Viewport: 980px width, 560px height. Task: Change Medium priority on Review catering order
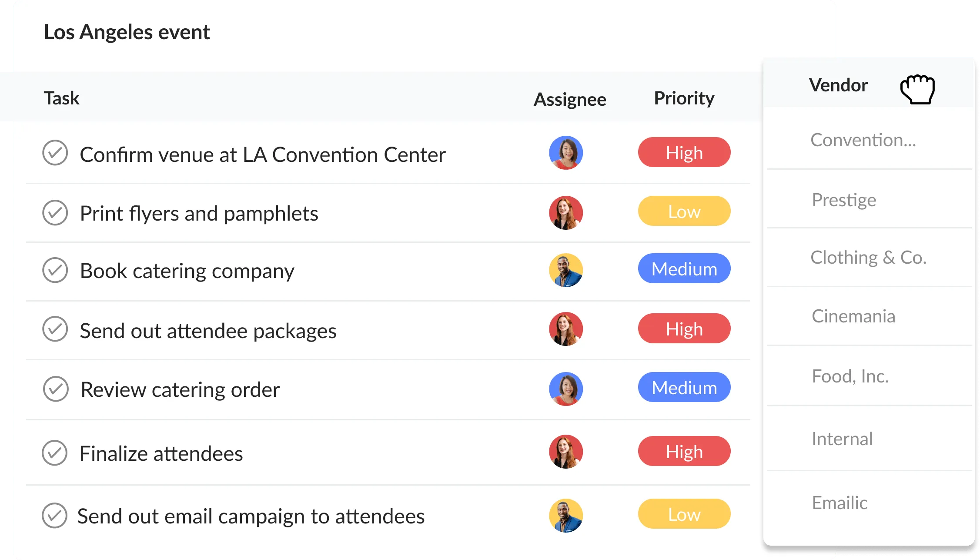click(684, 387)
